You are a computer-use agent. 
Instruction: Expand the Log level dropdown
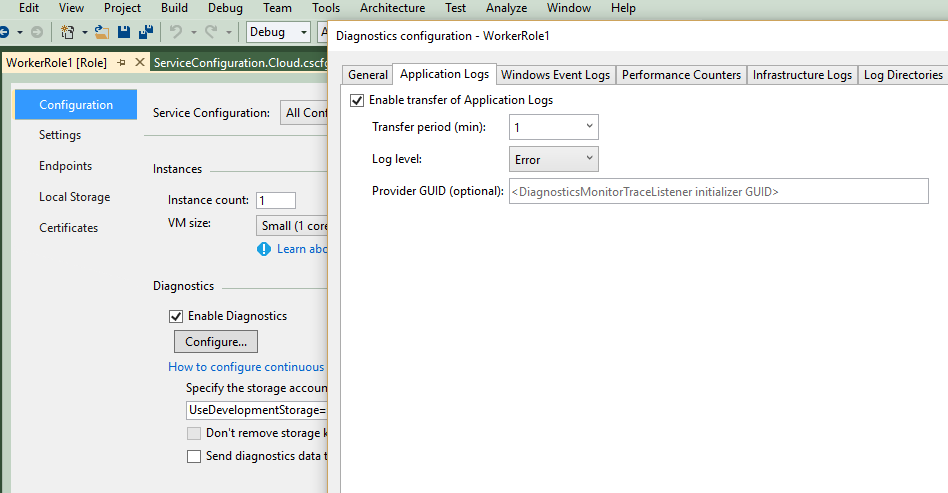point(554,159)
